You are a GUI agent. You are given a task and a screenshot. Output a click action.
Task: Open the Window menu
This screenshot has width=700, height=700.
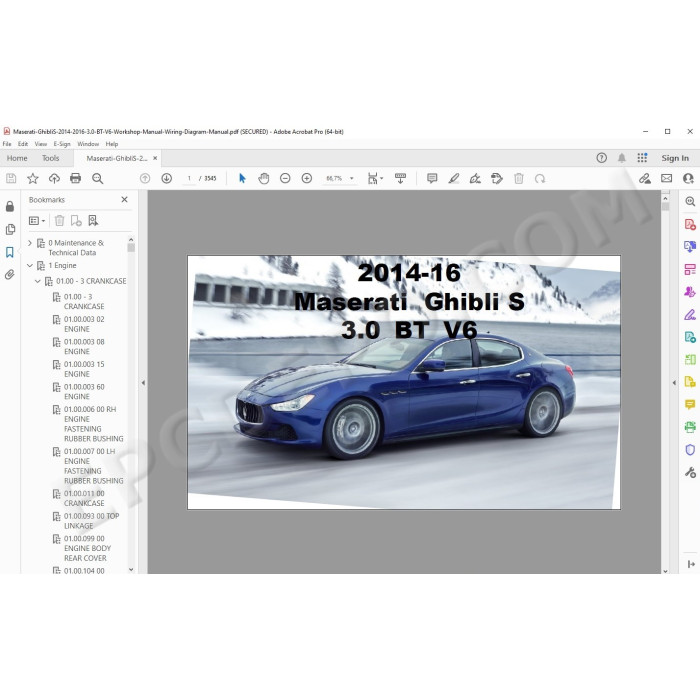click(88, 144)
